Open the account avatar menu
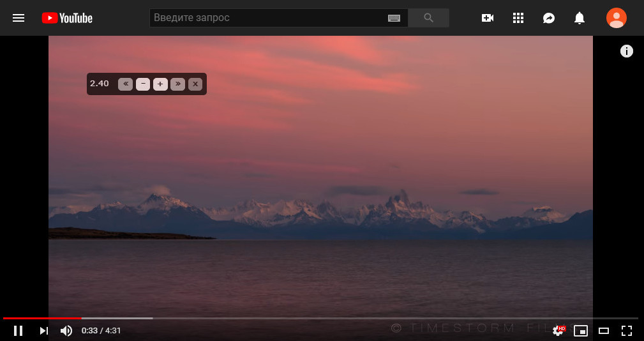 point(617,18)
